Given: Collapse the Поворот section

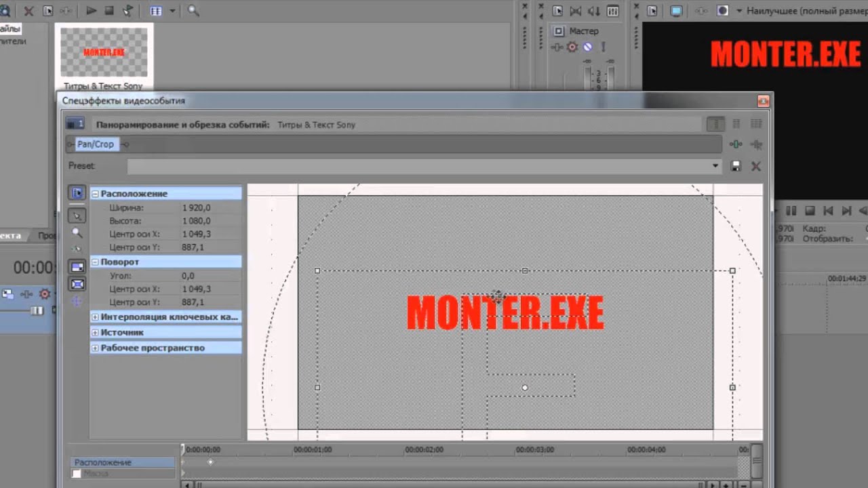Looking at the screenshot, I should click(x=95, y=262).
